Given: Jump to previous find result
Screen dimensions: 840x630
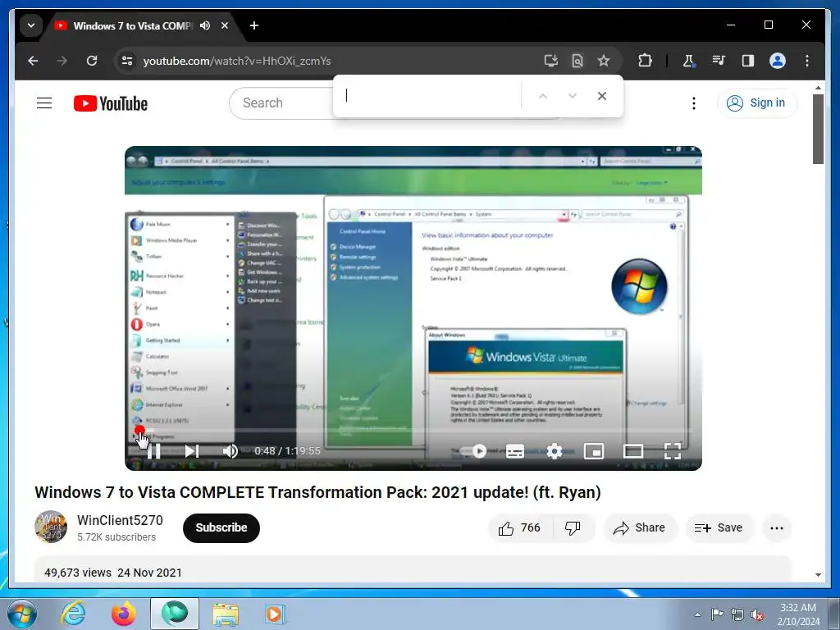Looking at the screenshot, I should point(543,96).
